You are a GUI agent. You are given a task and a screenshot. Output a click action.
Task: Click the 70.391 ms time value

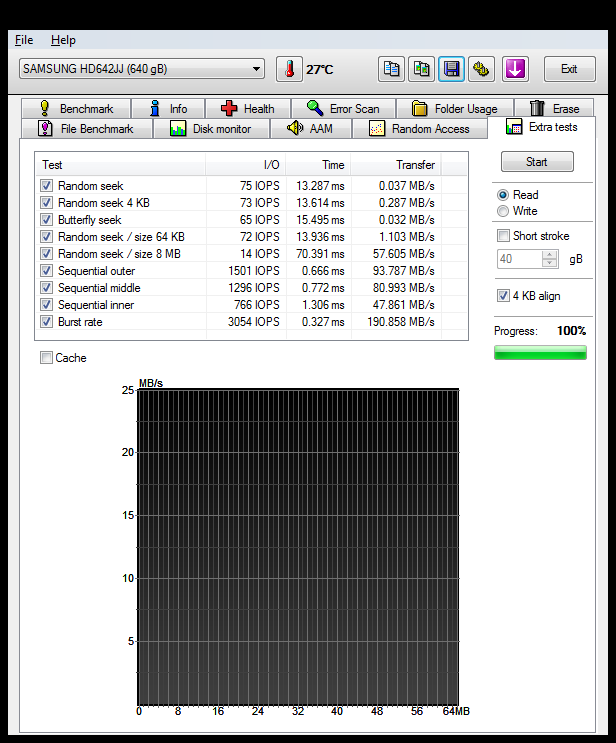(320, 254)
